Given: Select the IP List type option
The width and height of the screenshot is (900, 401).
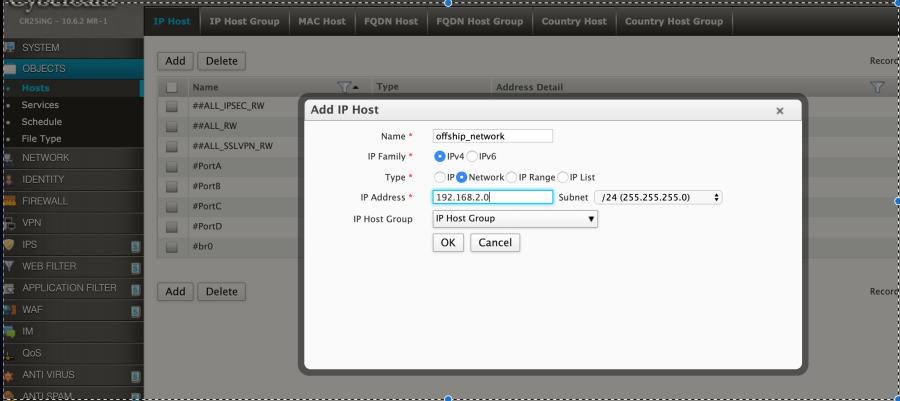Looking at the screenshot, I should pos(563,177).
